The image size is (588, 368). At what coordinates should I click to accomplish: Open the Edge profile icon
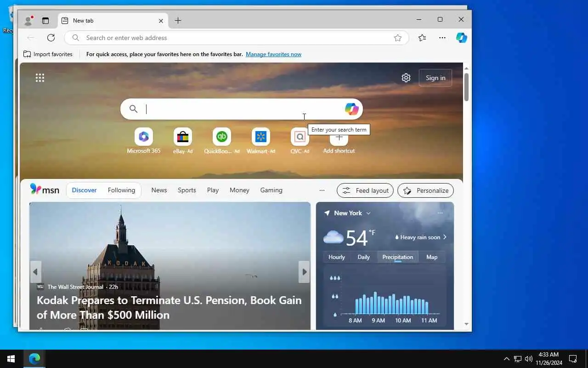[x=28, y=20]
